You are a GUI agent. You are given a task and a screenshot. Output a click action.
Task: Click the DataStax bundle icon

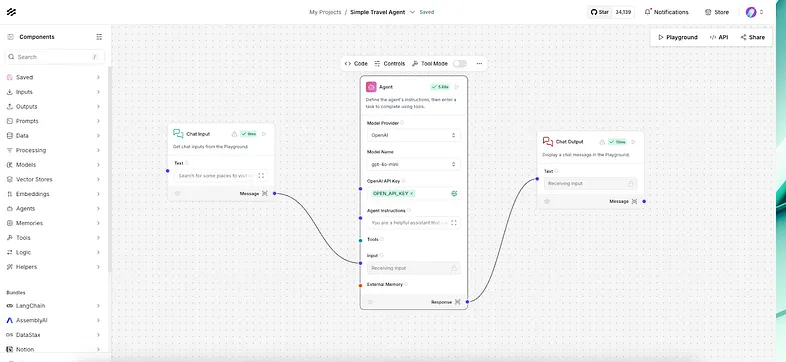pyautogui.click(x=10, y=334)
